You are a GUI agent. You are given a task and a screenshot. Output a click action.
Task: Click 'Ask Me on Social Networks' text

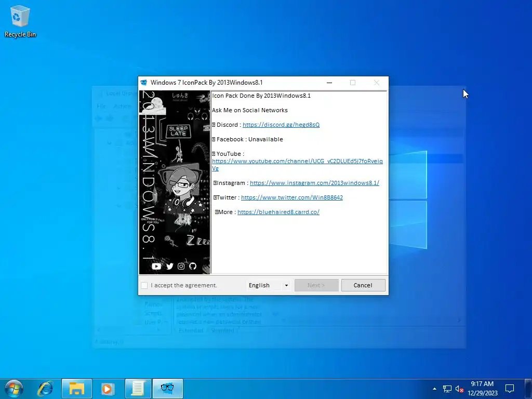coord(250,110)
